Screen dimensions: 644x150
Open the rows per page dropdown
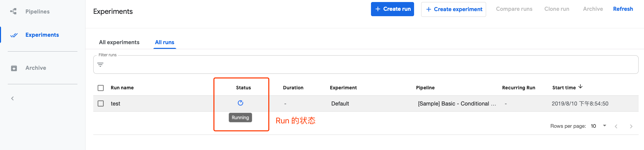click(599, 126)
